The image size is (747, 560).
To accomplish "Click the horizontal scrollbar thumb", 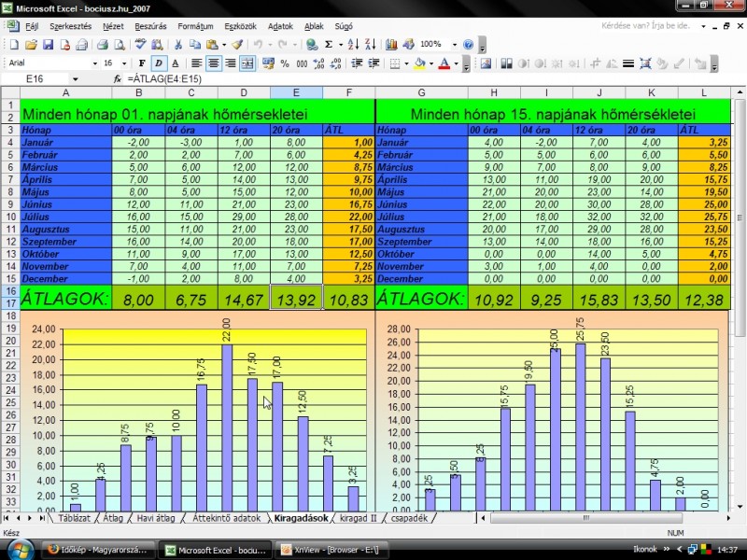I will [586, 518].
